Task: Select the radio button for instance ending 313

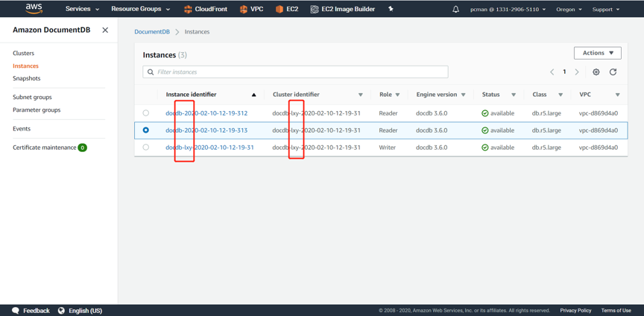Action: tap(146, 130)
